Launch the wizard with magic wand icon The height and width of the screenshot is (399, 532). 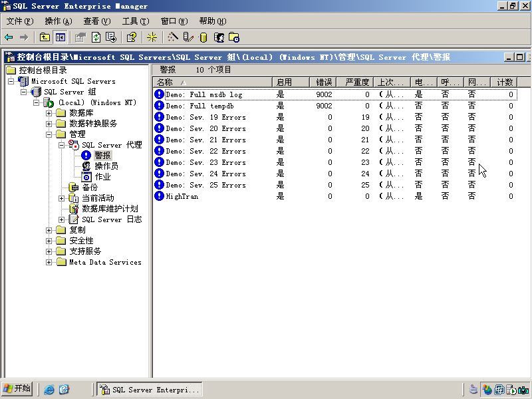tap(172, 37)
